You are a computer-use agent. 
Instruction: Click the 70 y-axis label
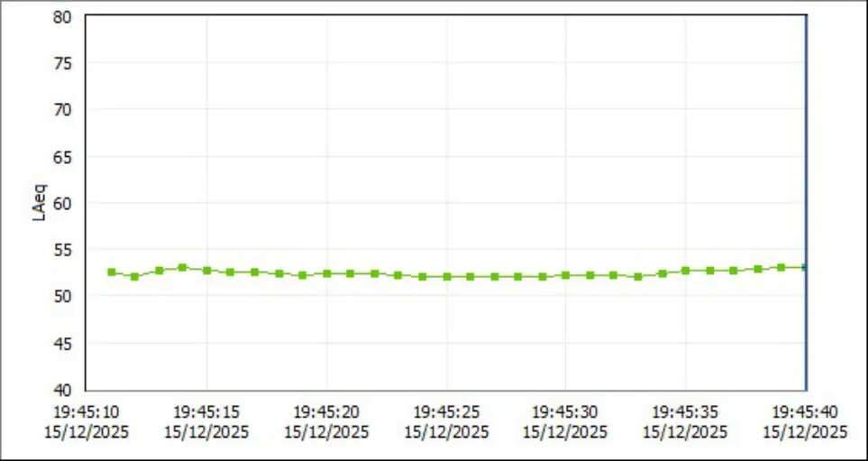62,110
